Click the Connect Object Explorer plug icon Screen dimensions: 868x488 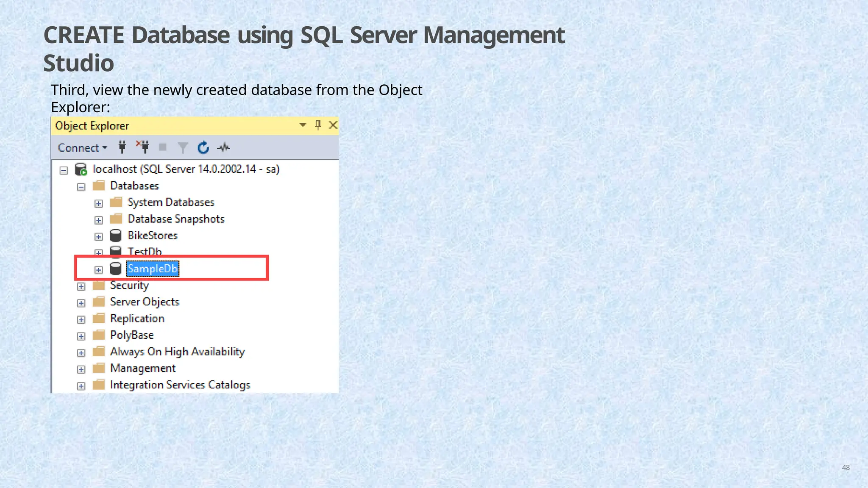[122, 147]
